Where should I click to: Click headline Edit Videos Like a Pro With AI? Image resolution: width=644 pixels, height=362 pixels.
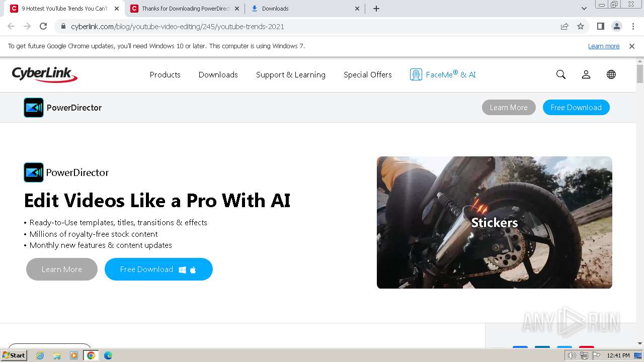157,201
